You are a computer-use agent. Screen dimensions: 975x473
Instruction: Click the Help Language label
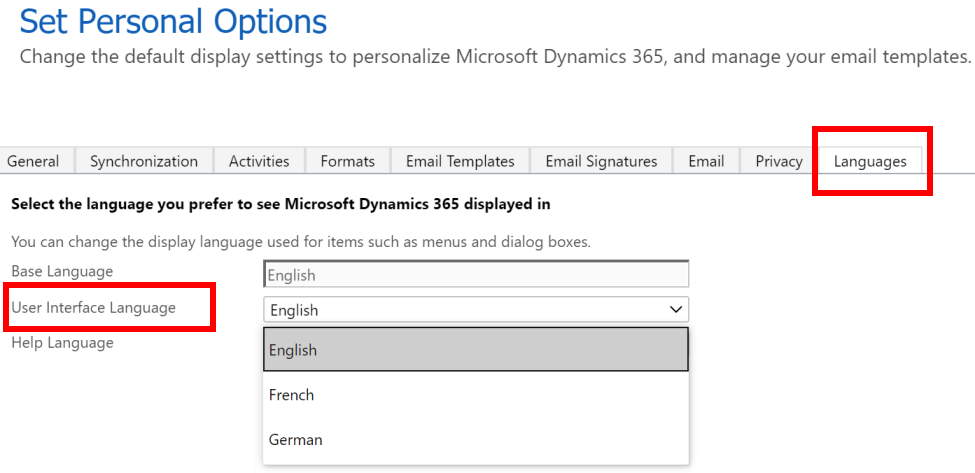[x=62, y=342]
